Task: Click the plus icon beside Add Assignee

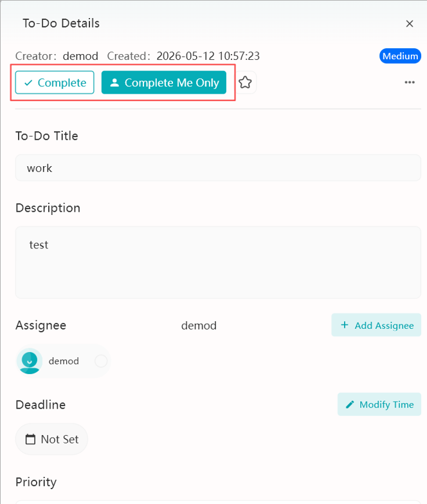Action: pyautogui.click(x=344, y=325)
